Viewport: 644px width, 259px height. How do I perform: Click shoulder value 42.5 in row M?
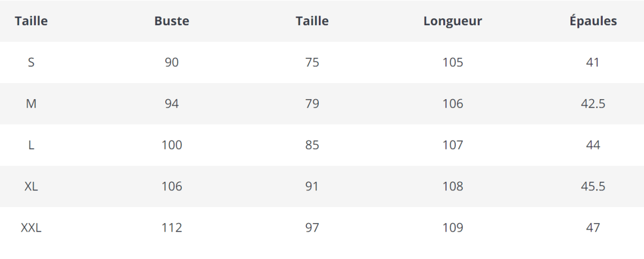pos(593,104)
